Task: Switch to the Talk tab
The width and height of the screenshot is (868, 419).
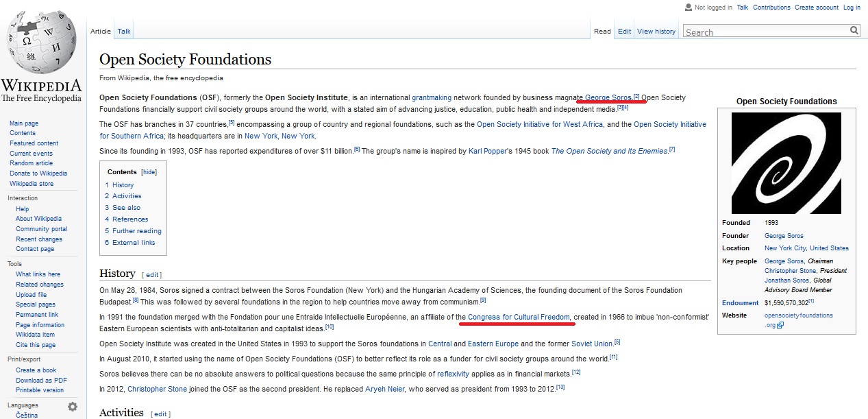Action: click(x=124, y=31)
